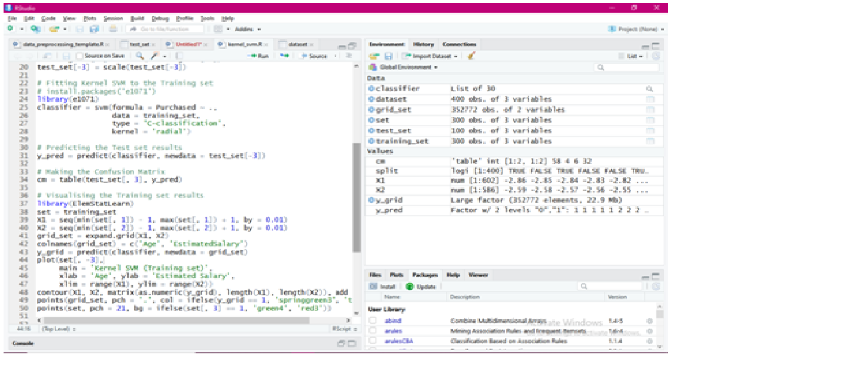Screen dimensions: 868x390
Task: Switch to the History tab
Action: coord(423,44)
